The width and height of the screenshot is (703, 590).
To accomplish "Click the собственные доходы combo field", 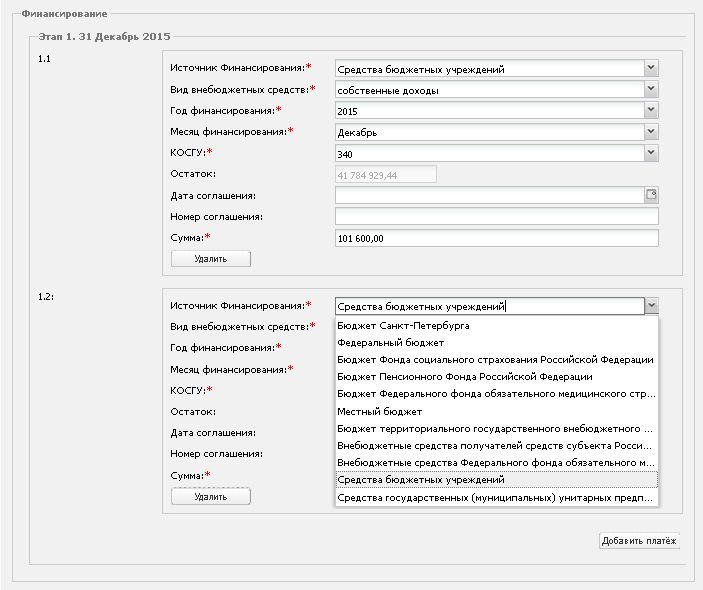I will tap(490, 90).
